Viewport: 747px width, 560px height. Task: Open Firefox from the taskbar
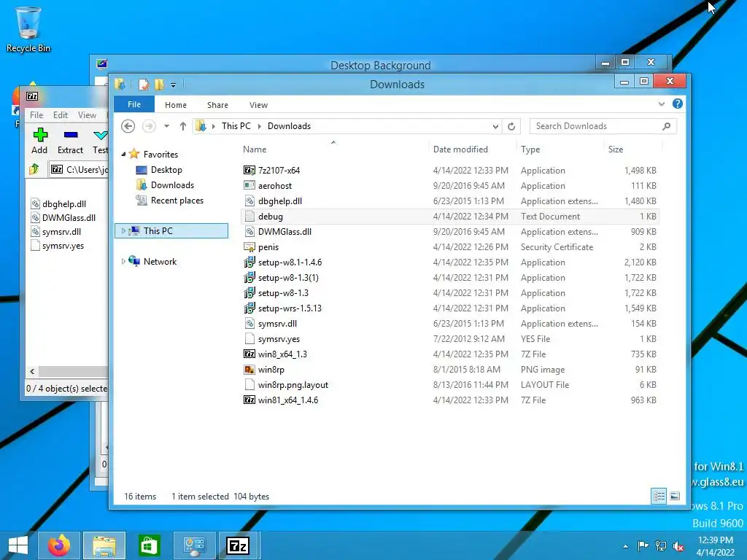coord(59,545)
